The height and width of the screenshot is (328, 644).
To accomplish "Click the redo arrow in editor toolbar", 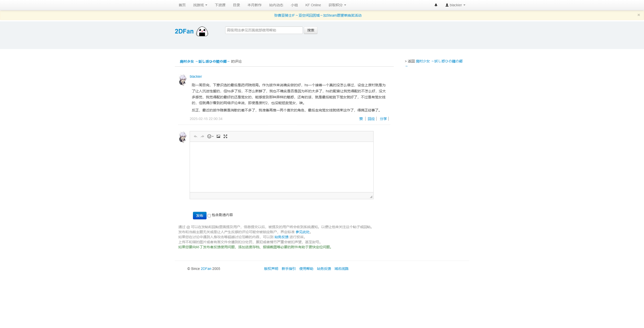I will tap(202, 136).
